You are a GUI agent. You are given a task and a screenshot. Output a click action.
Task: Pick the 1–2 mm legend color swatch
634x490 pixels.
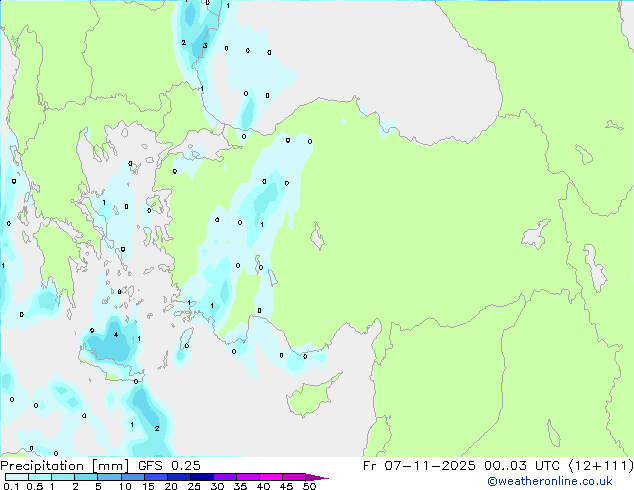point(63,477)
